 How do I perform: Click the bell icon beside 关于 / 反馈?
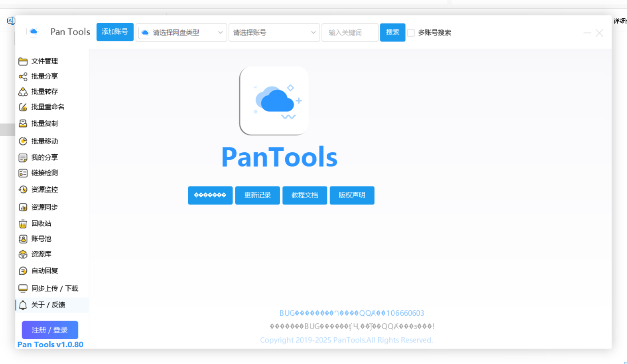(x=23, y=305)
